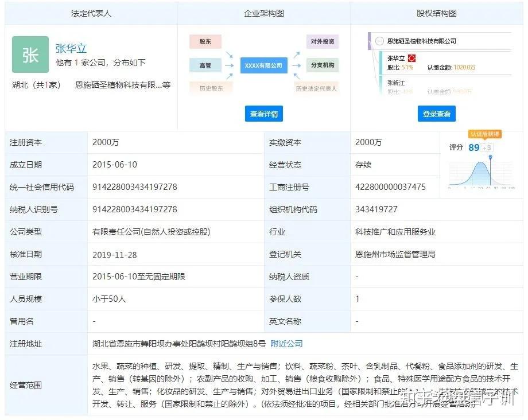Click the 股东 node in the architecture diagram

click(205, 41)
